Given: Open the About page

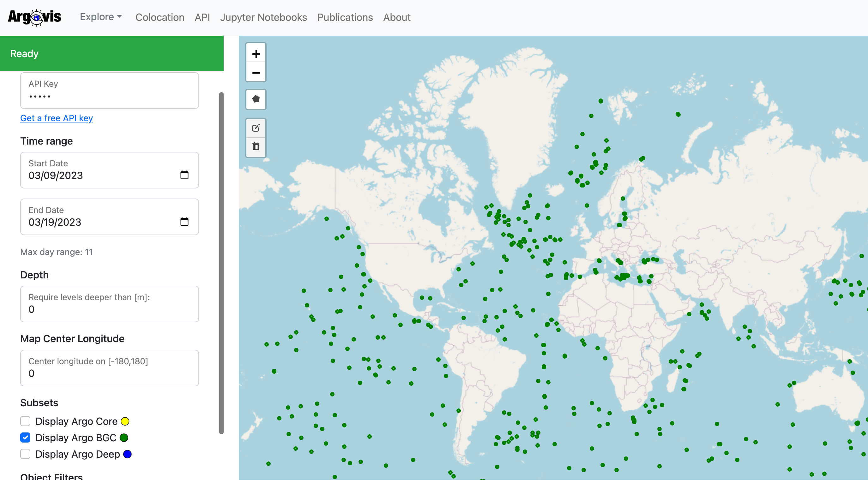Looking at the screenshot, I should click(397, 17).
